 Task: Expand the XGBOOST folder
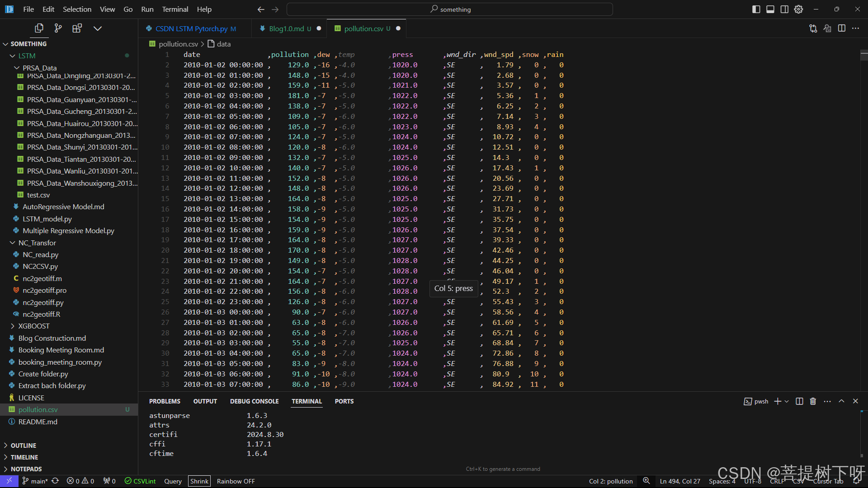(x=33, y=326)
